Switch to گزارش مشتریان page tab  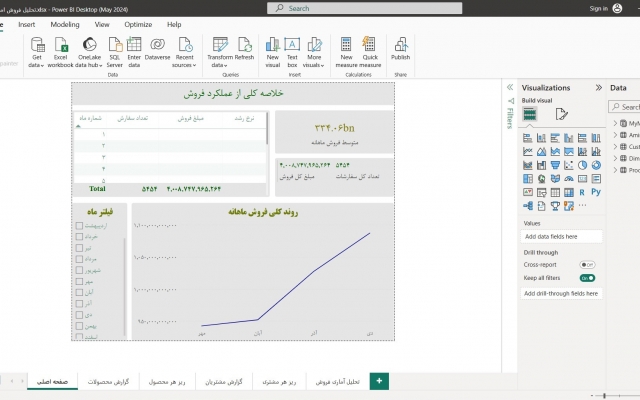click(x=224, y=382)
